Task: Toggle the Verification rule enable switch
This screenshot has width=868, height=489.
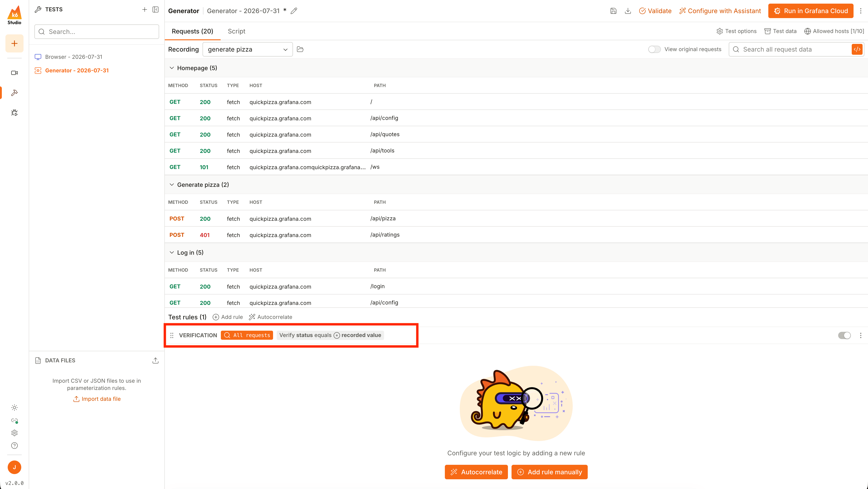Action: click(844, 335)
